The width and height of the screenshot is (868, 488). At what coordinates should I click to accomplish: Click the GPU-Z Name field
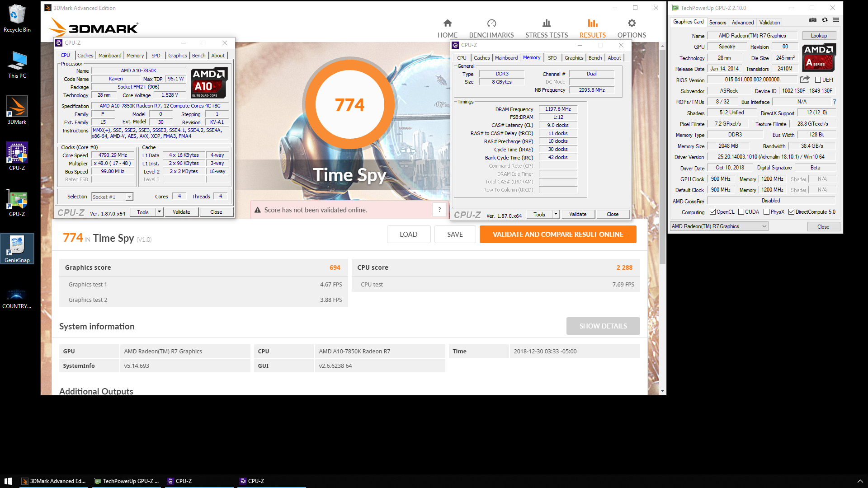pos(752,36)
